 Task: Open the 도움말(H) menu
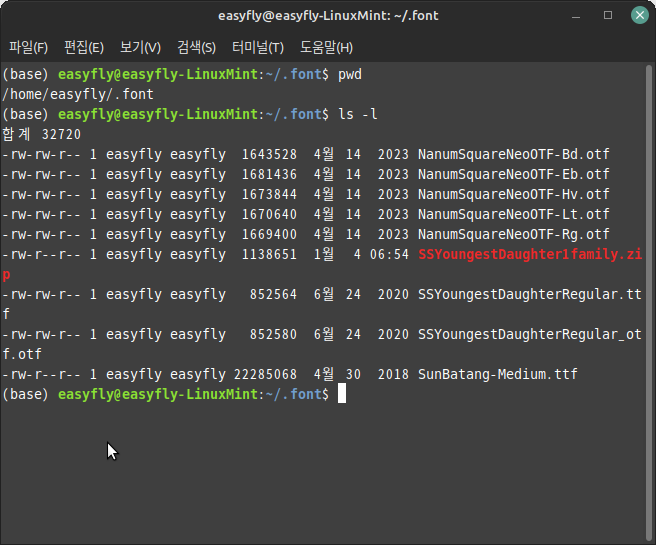tap(326, 47)
